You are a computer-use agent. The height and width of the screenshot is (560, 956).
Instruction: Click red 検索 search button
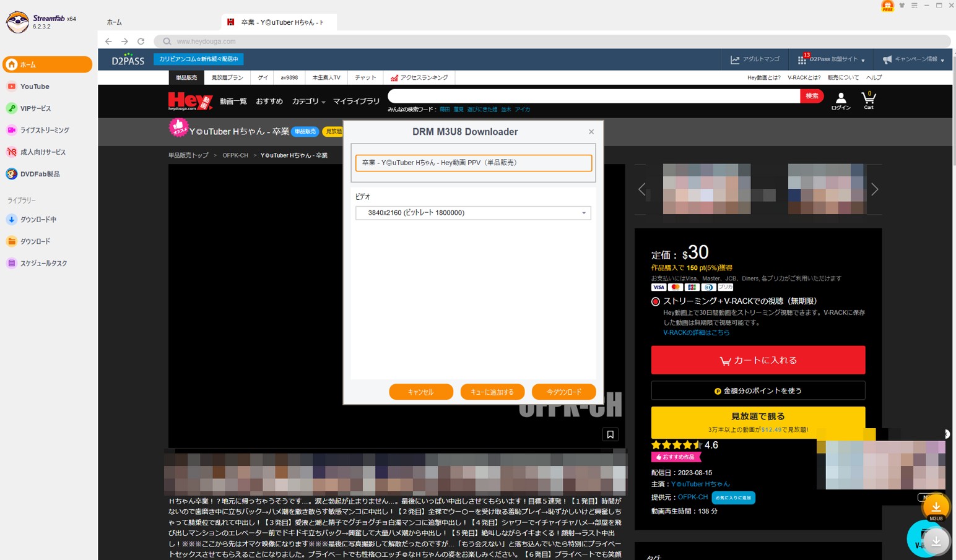click(x=812, y=96)
